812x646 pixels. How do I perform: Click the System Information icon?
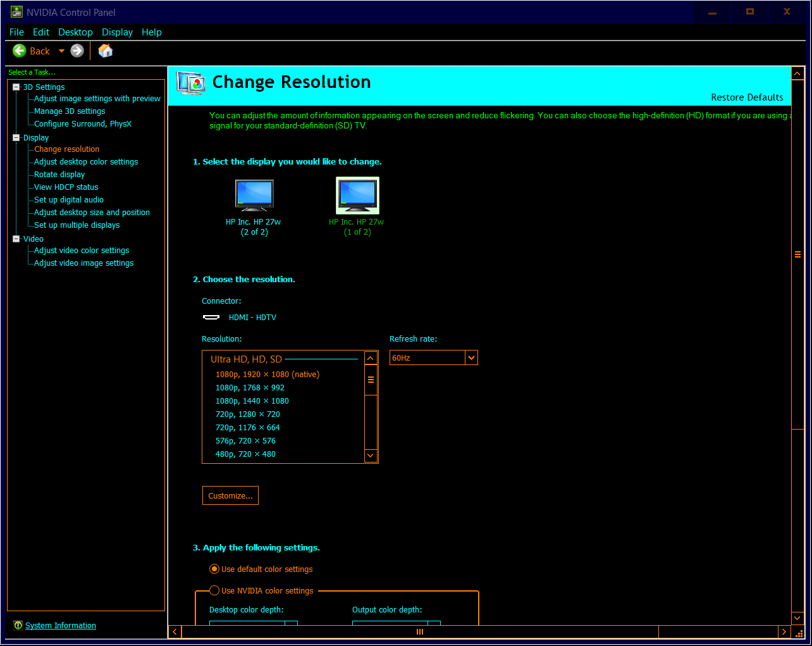[18, 625]
